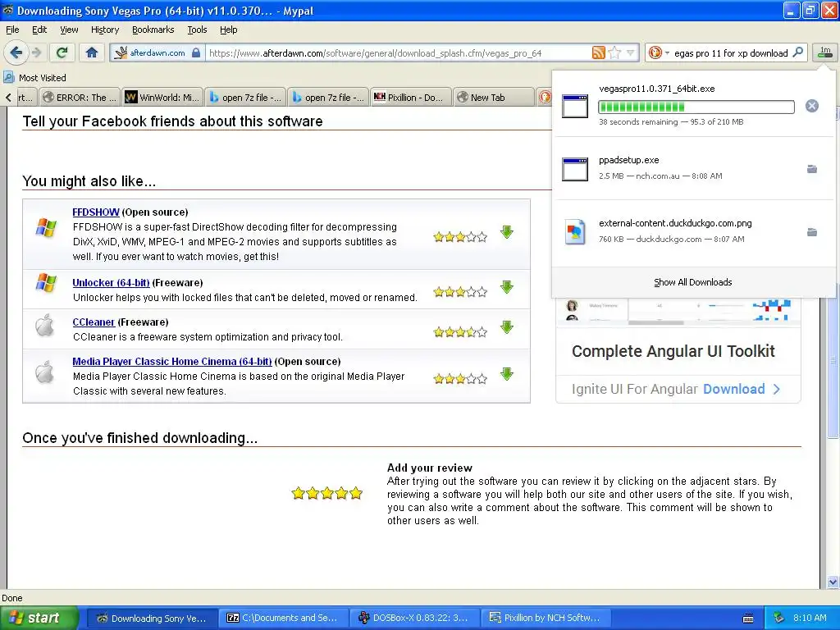The height and width of the screenshot is (630, 840).
Task: Open the Bookmarks menu
Action: coord(153,30)
